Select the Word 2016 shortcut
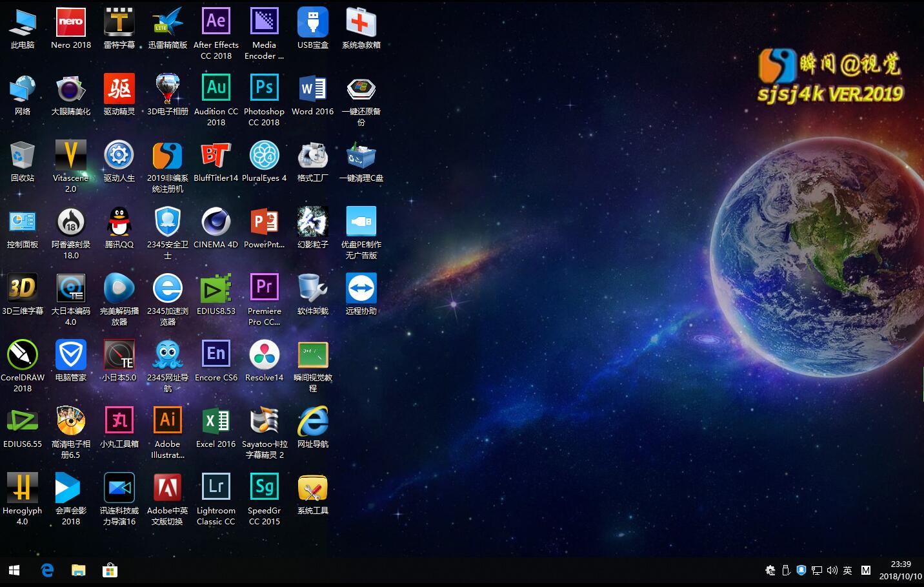The width and height of the screenshot is (924, 587). point(313,88)
